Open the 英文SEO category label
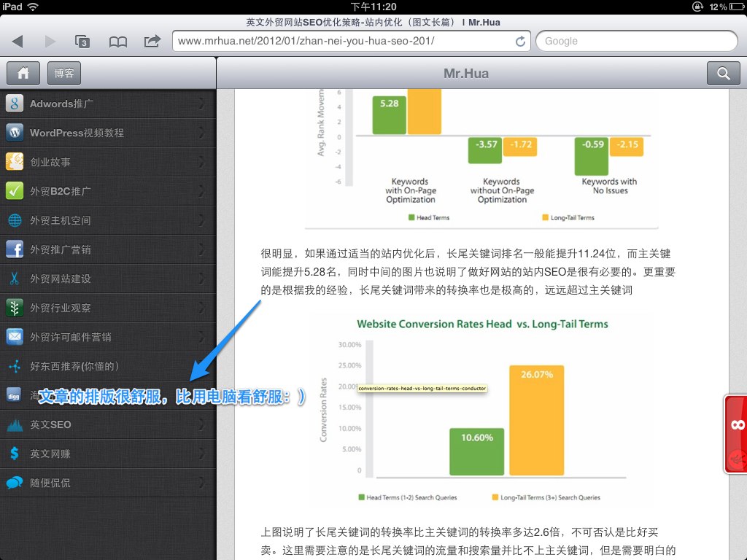The image size is (747, 560). click(50, 425)
